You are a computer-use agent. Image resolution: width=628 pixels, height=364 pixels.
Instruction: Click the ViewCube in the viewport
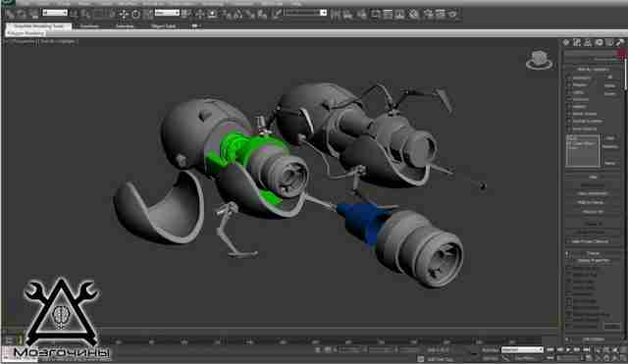pos(539,60)
